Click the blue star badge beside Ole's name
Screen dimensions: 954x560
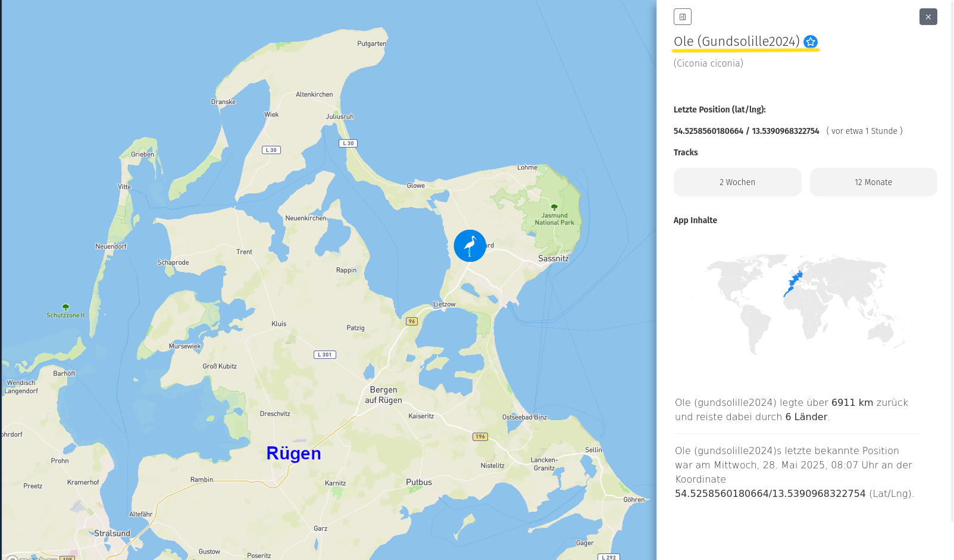click(x=810, y=42)
